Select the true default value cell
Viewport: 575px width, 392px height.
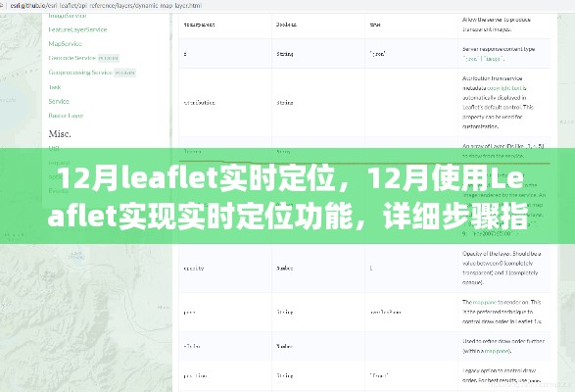click(x=375, y=24)
